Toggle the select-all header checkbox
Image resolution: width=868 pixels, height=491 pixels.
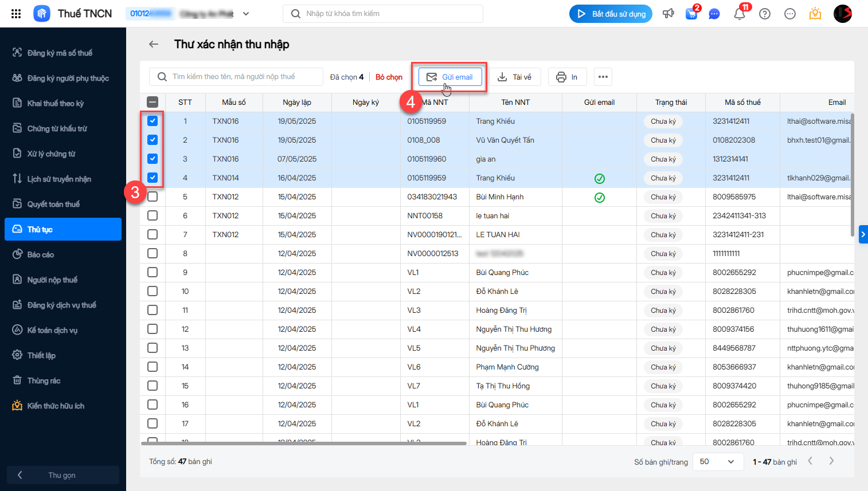point(153,102)
